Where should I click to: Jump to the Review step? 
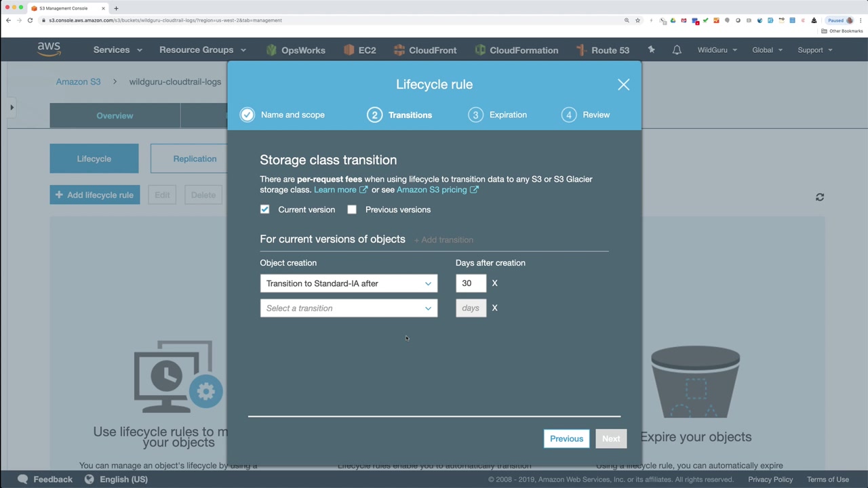(585, 115)
